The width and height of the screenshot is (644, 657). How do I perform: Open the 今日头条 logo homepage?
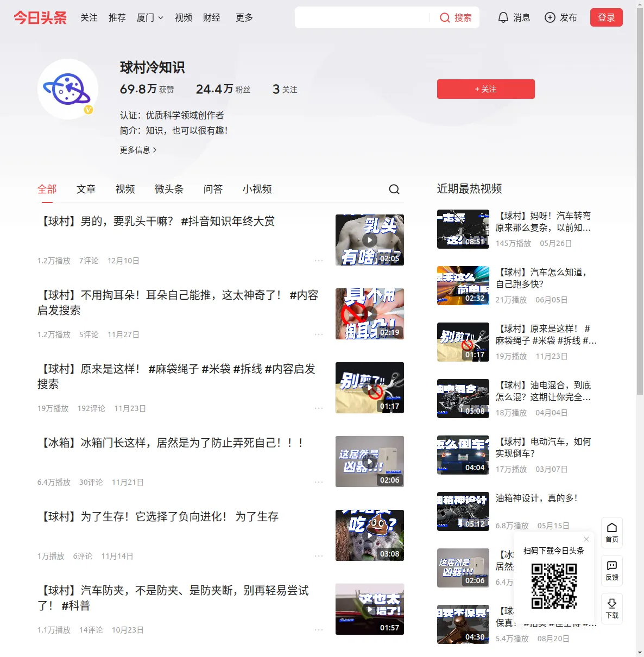(40, 17)
